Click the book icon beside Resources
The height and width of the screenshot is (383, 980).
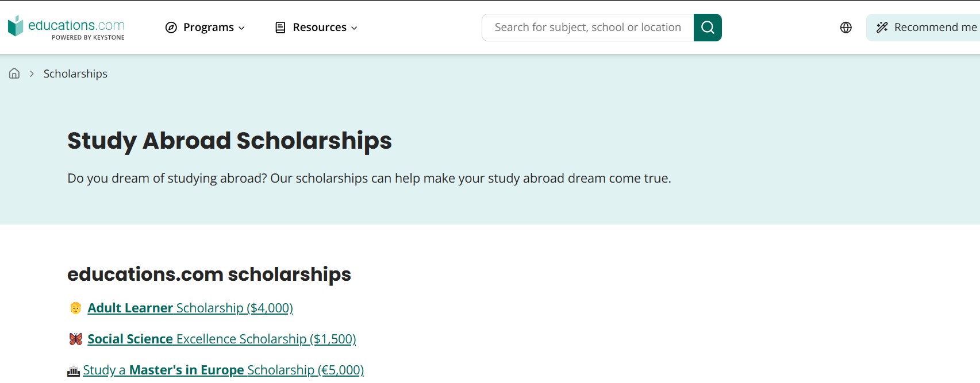tap(279, 27)
